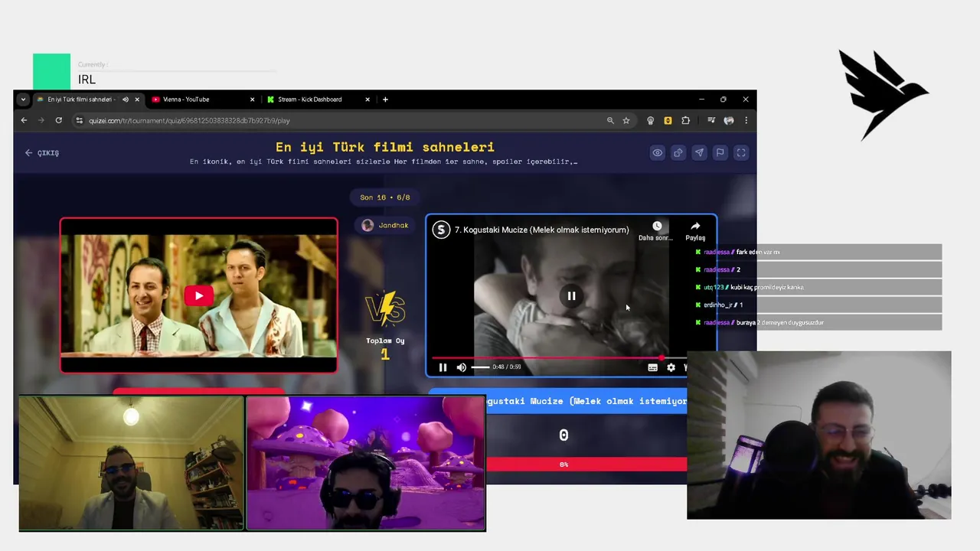Seek on the red video progress bar
The width and height of the screenshot is (980, 551).
tap(559, 357)
